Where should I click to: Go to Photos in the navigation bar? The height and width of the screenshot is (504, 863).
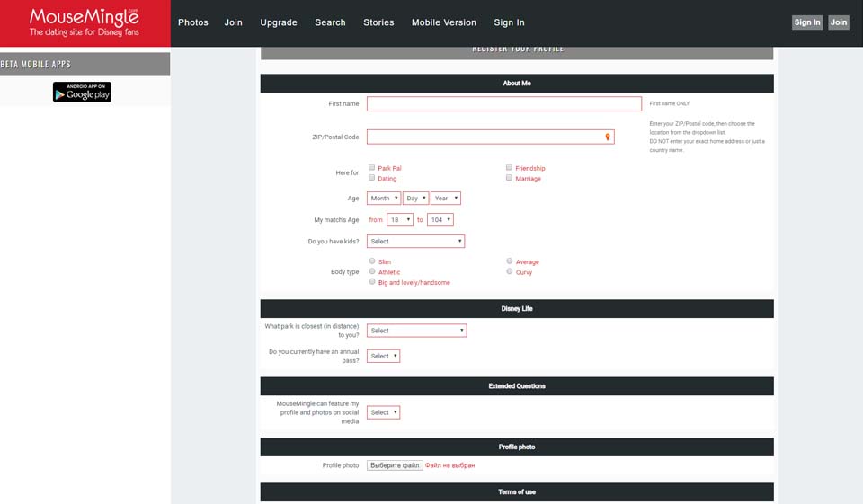[192, 22]
